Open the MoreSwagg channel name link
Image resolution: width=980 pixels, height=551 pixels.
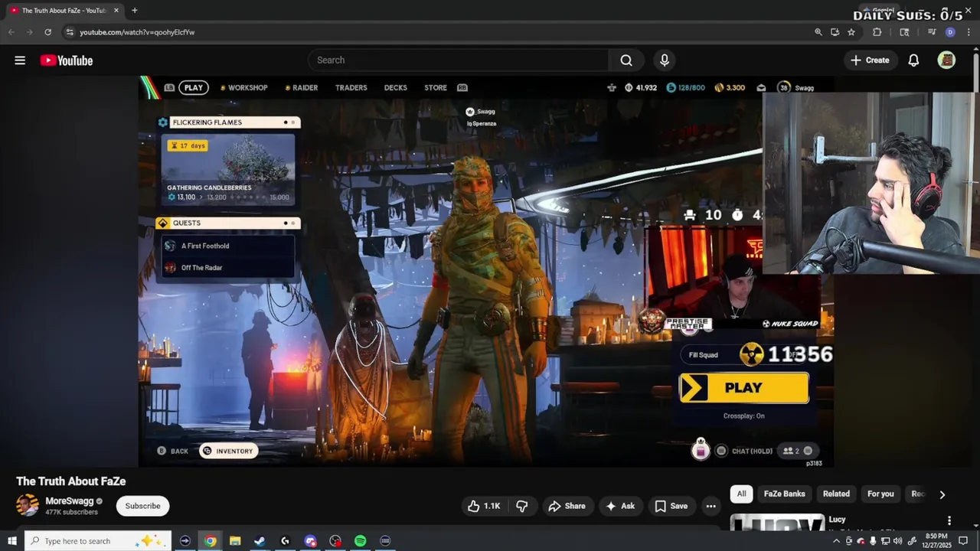tap(69, 501)
